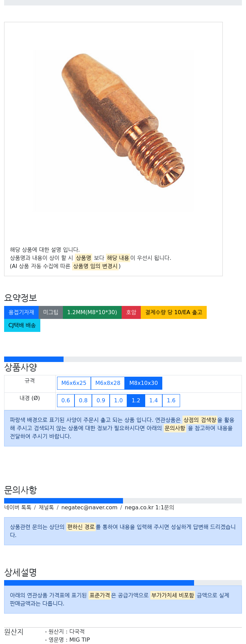Choose inner diameter 0.9
The height and width of the screenshot is (644, 246).
tap(101, 401)
